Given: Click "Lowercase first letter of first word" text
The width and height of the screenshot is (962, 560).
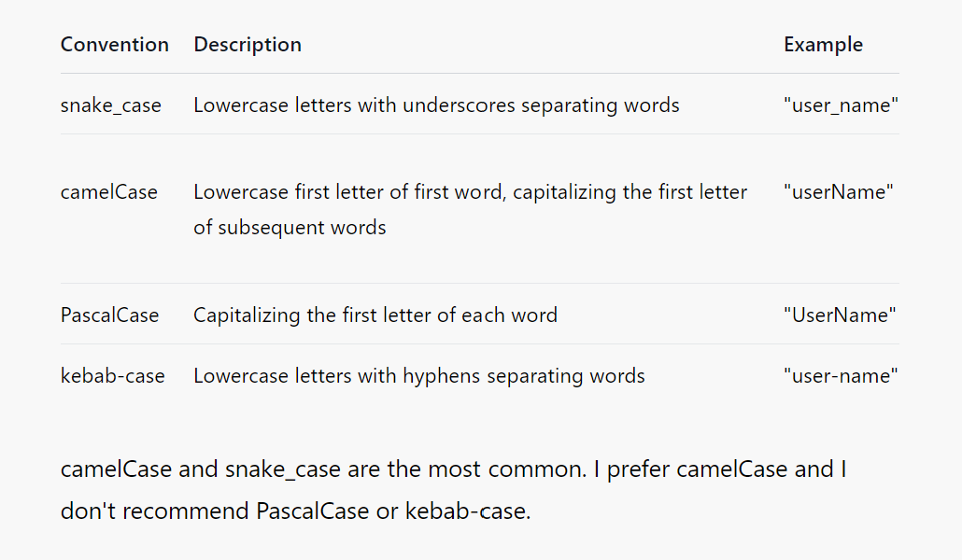Looking at the screenshot, I should (349, 192).
